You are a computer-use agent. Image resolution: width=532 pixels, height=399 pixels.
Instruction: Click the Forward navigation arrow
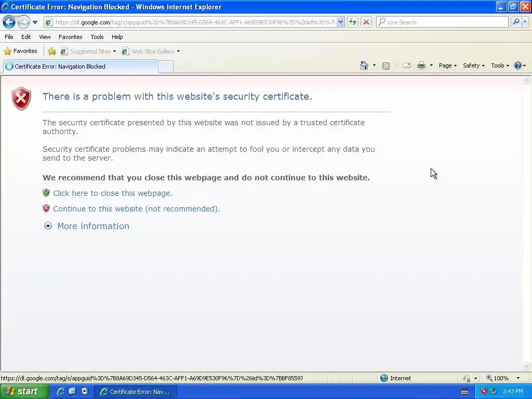pos(23,22)
